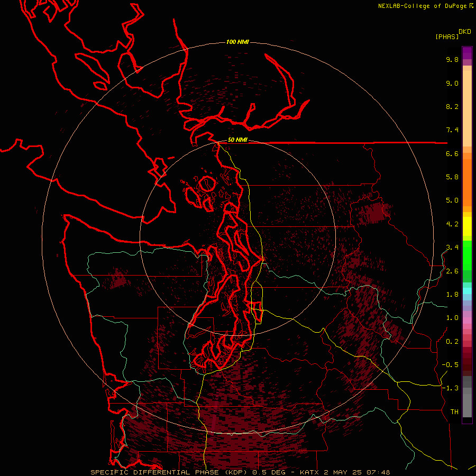Select the 1.8 legend value

pyautogui.click(x=452, y=295)
